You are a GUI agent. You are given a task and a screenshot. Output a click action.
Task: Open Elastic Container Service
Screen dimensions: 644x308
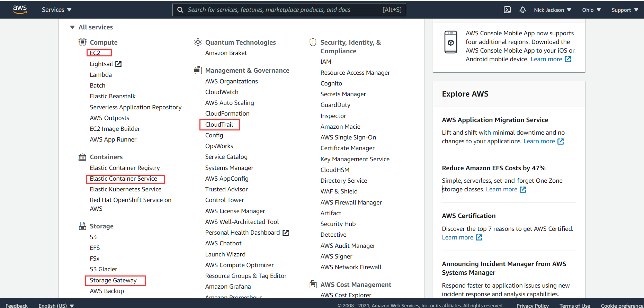pyautogui.click(x=124, y=179)
